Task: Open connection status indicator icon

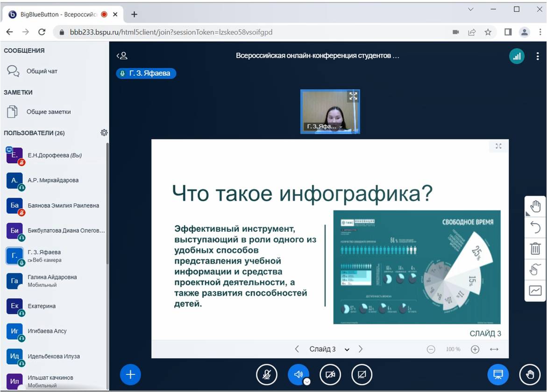Action: 516,56
